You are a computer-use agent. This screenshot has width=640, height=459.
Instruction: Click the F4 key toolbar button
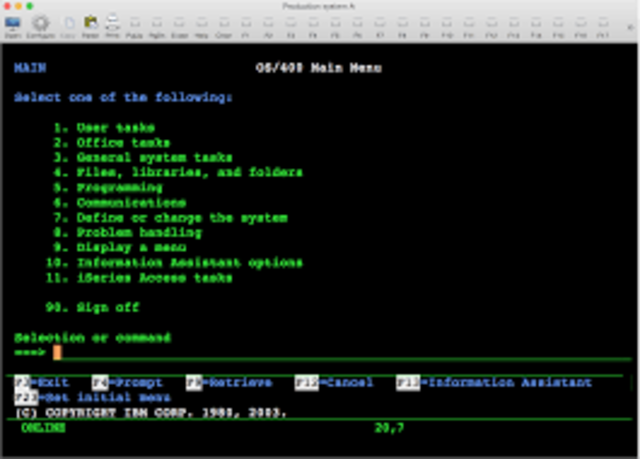coord(313,27)
